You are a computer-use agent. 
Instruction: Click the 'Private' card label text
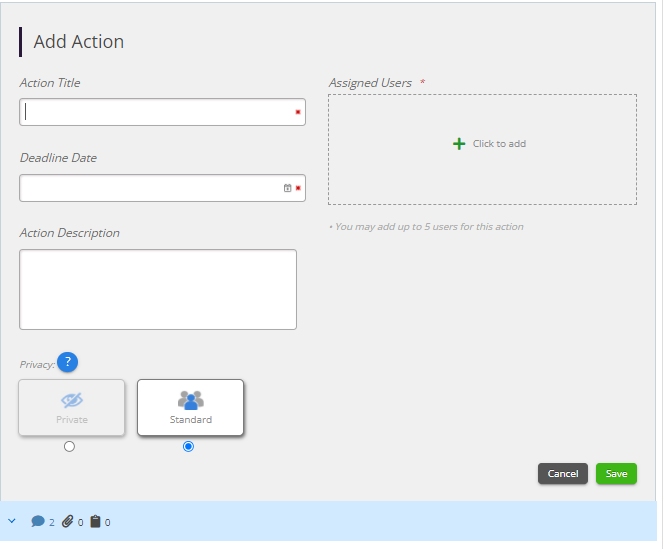pos(71,420)
